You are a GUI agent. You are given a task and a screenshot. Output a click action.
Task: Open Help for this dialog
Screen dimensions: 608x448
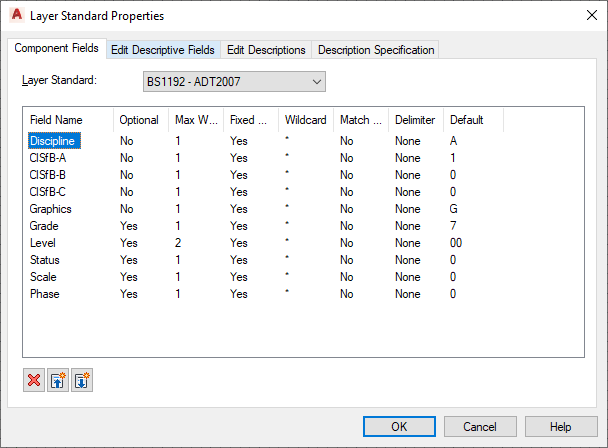561,427
